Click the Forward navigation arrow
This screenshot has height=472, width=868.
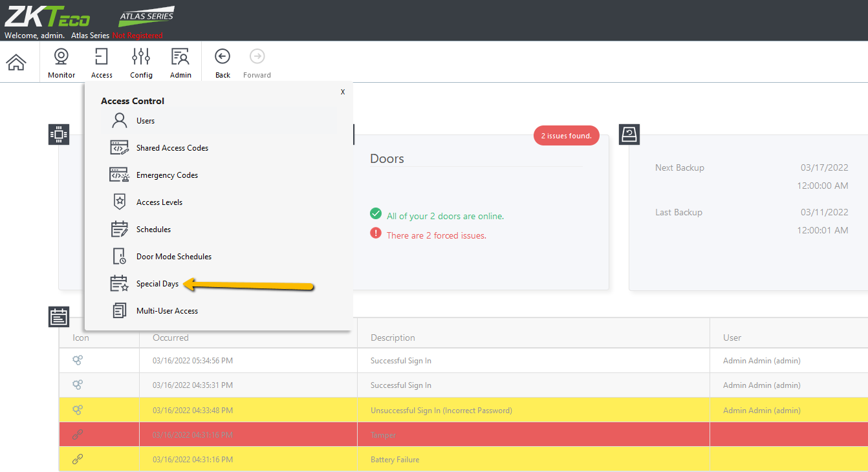(x=257, y=63)
